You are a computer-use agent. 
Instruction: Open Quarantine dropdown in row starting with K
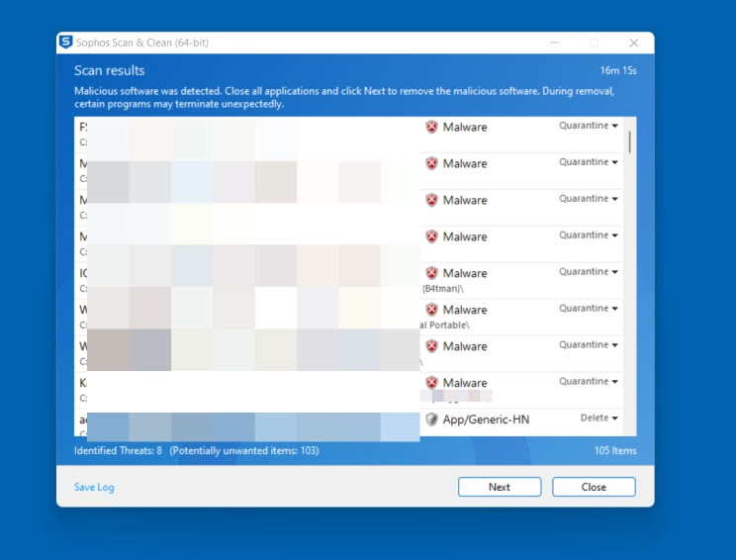pyautogui.click(x=589, y=382)
